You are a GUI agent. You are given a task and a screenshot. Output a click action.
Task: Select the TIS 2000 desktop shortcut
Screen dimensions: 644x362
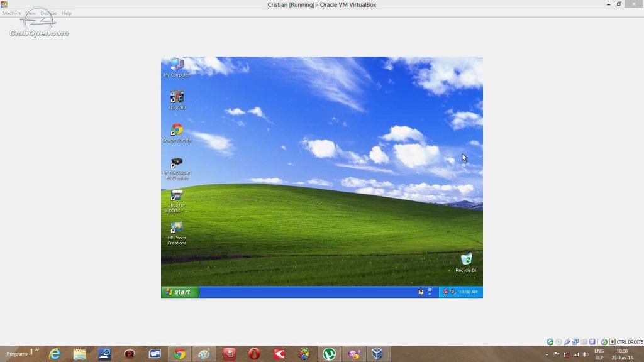177,101
